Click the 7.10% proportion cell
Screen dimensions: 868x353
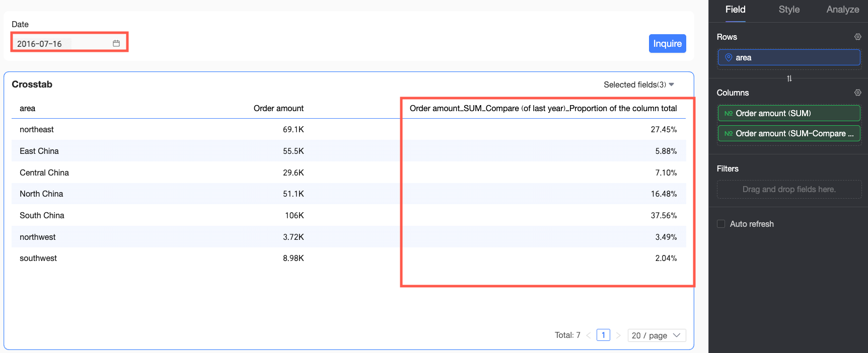click(x=666, y=172)
